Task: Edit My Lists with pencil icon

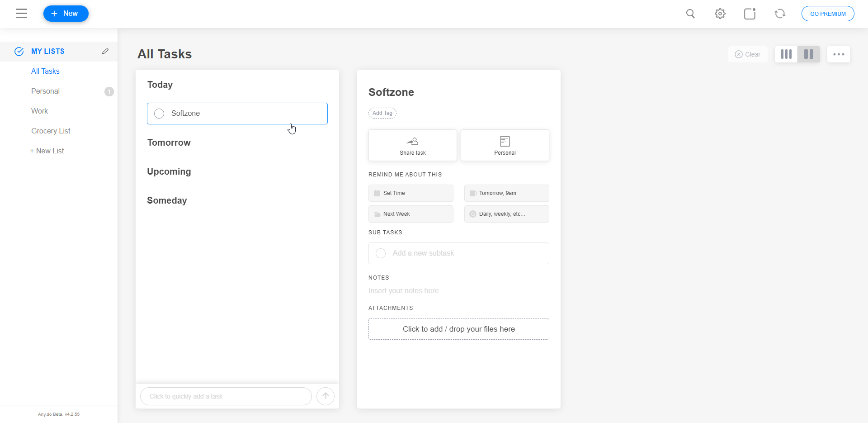Action: click(x=105, y=51)
